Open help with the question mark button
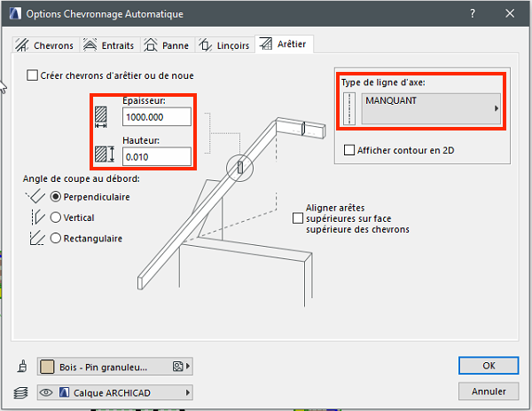 473,13
